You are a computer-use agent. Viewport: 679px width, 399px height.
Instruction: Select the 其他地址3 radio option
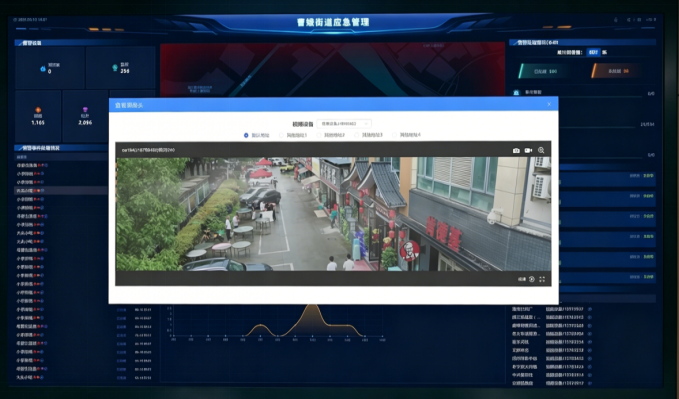[357, 135]
